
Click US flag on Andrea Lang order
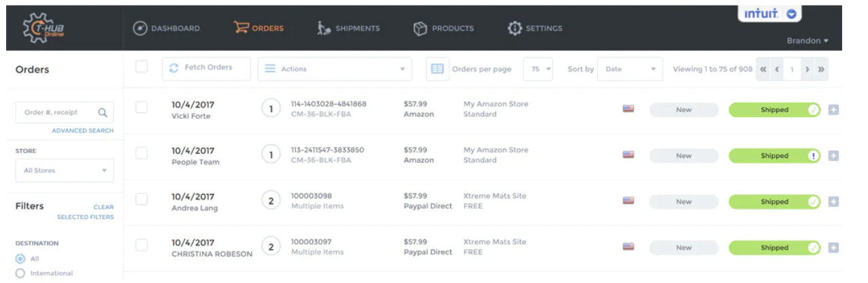629,201
